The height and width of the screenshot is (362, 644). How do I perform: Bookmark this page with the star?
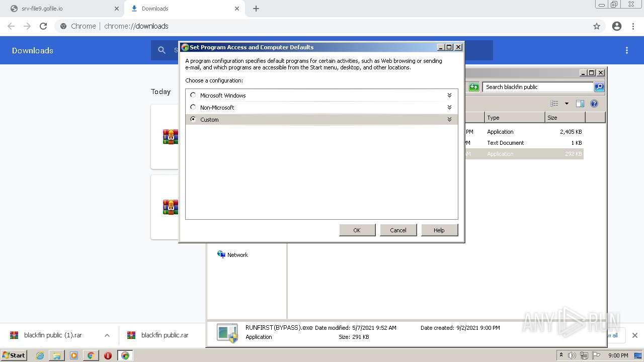click(597, 26)
